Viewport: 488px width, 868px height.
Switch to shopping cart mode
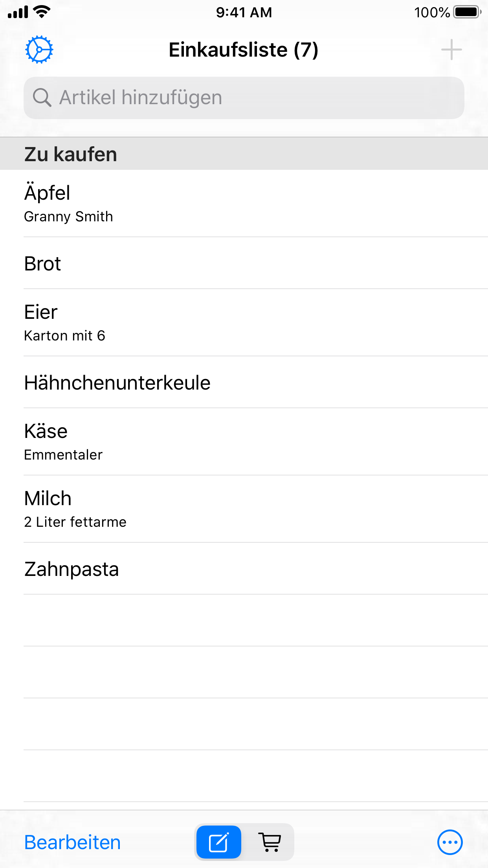click(270, 842)
